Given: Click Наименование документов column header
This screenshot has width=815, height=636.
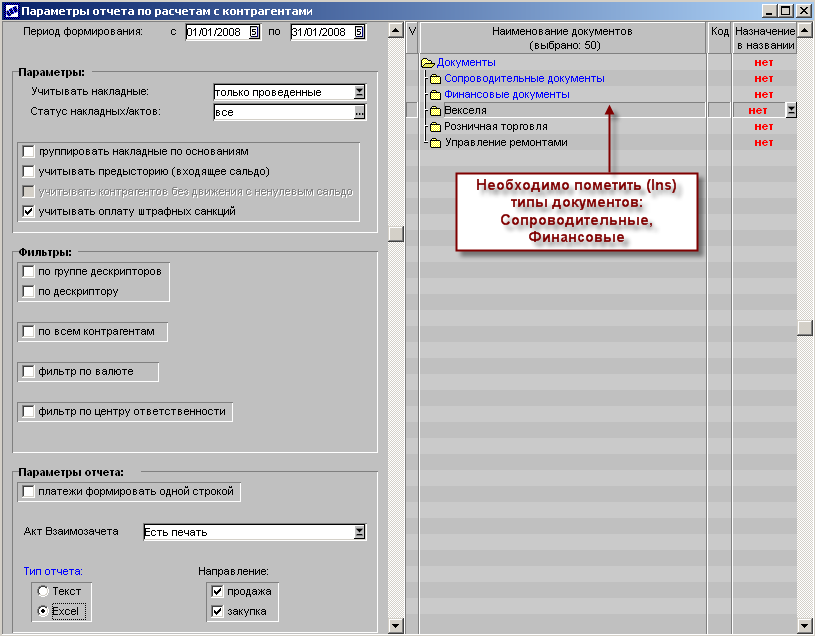Looking at the screenshot, I should pyautogui.click(x=563, y=38).
